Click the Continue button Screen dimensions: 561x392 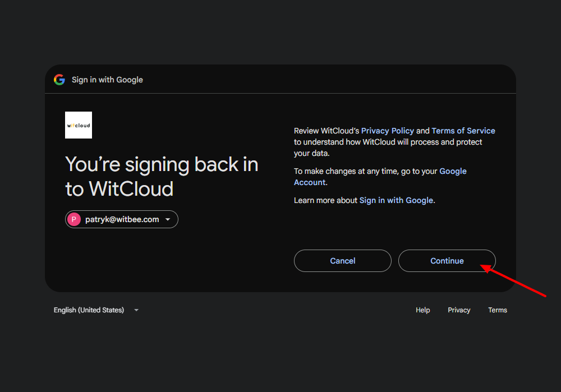coord(447,261)
